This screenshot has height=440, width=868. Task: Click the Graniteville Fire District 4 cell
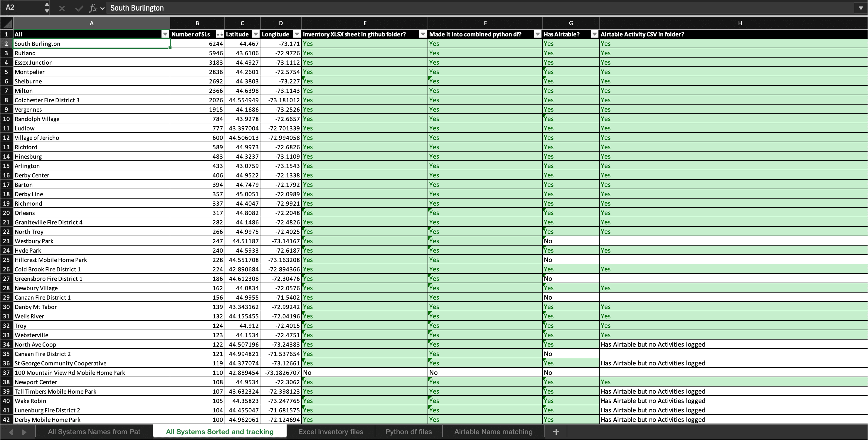tap(92, 222)
